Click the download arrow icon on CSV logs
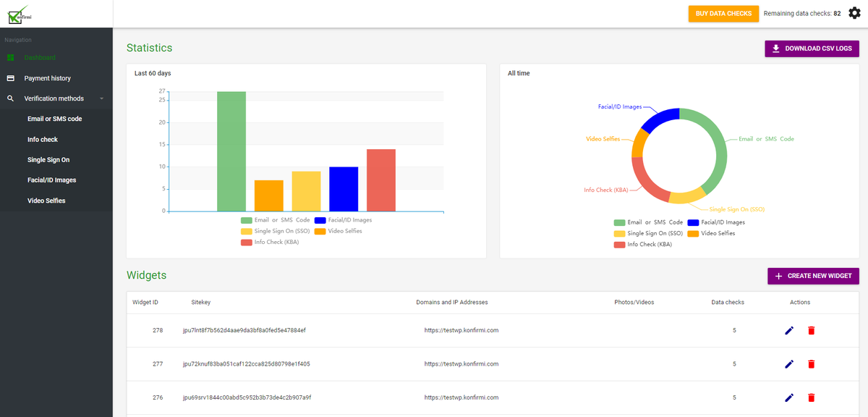Screen dimensions: 868x417 pyautogui.click(x=776, y=49)
